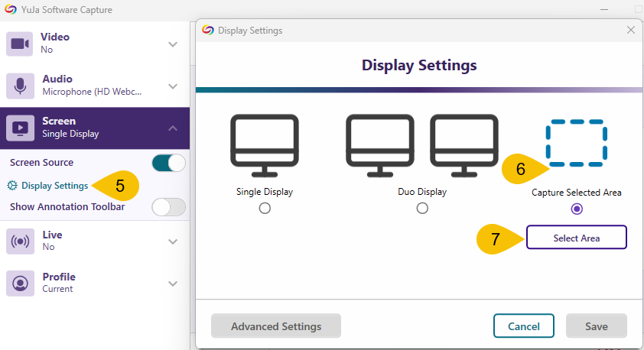Select the Capture Selected Area radio button
644x350 pixels.
tap(577, 209)
